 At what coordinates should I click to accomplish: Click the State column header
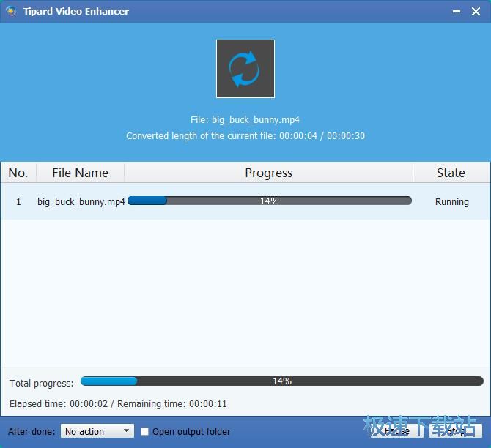(x=451, y=173)
